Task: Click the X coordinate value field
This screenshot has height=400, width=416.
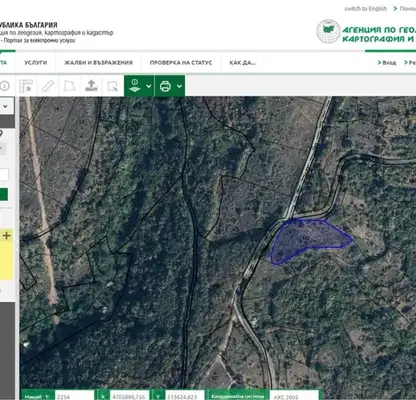Action: click(129, 396)
